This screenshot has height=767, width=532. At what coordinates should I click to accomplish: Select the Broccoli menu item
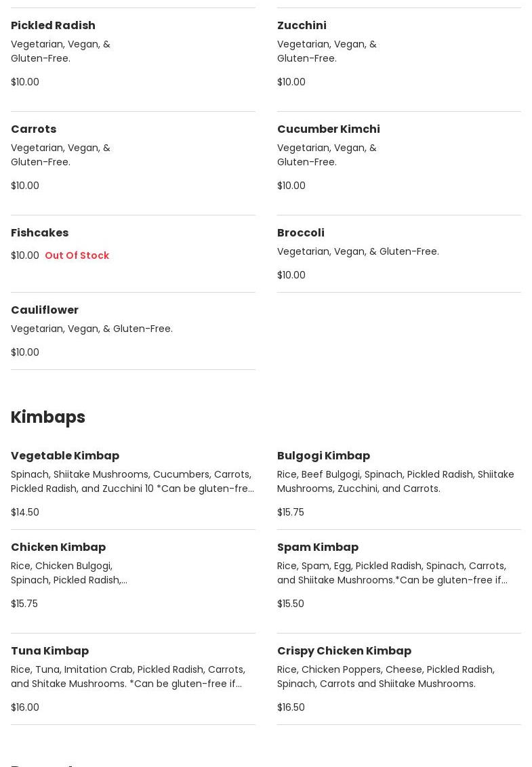[x=300, y=233]
